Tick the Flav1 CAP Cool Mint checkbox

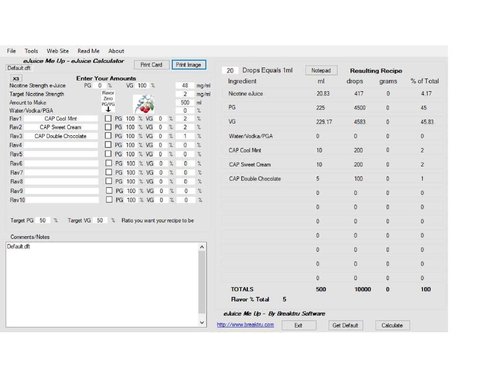[x=108, y=118]
